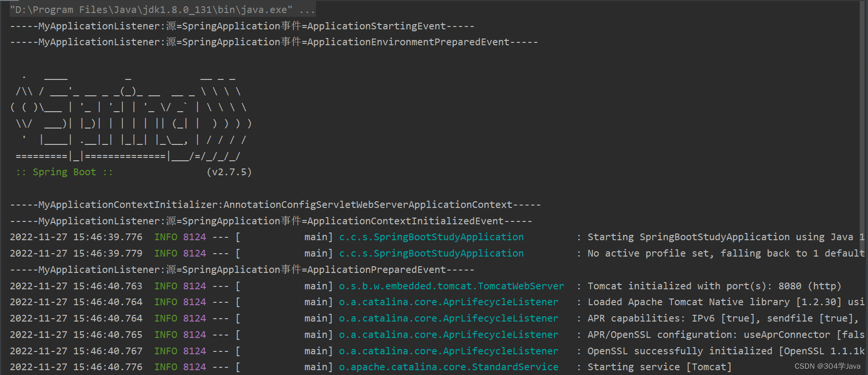Select the ApplicationStartingEvent listener line
This screenshot has height=375, width=868.
coord(242,26)
